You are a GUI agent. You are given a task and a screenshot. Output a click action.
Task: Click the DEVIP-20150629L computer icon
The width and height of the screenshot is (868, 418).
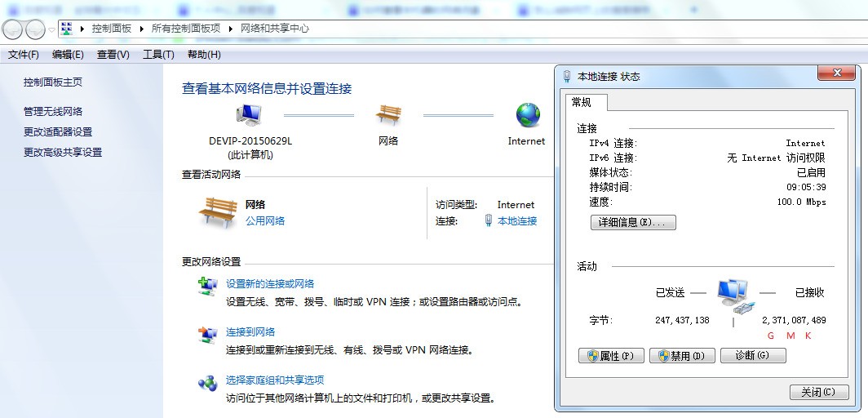point(250,115)
